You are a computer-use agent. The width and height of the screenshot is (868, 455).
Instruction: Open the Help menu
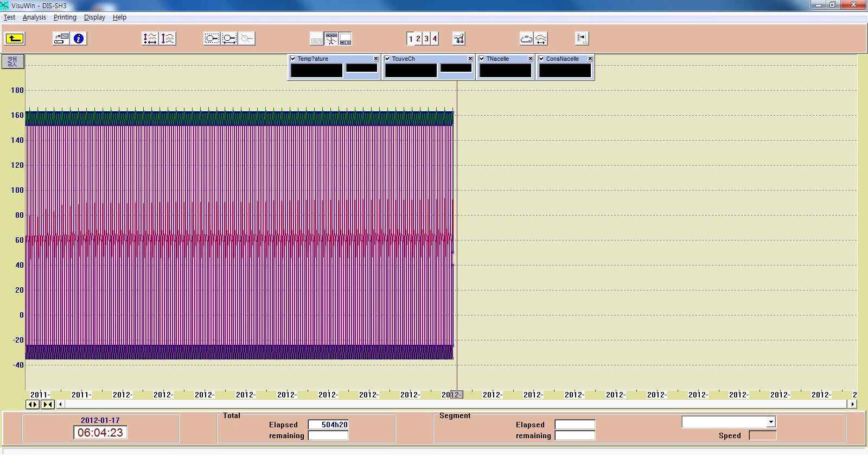(x=119, y=17)
